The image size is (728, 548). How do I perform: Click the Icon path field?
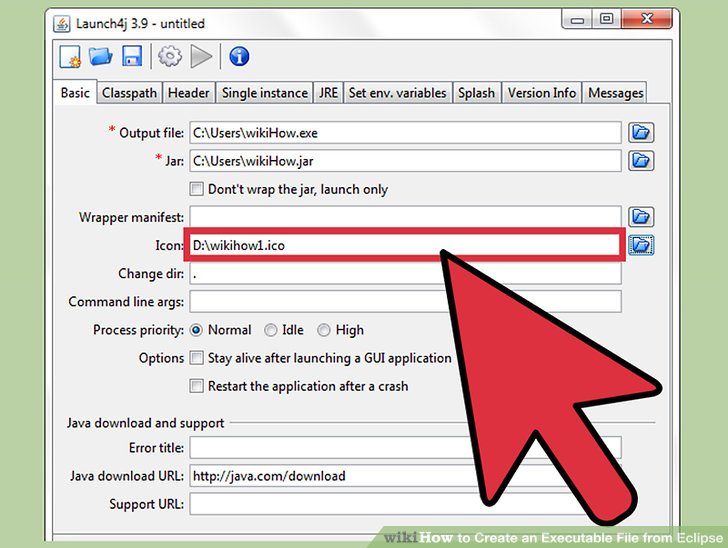click(x=405, y=245)
